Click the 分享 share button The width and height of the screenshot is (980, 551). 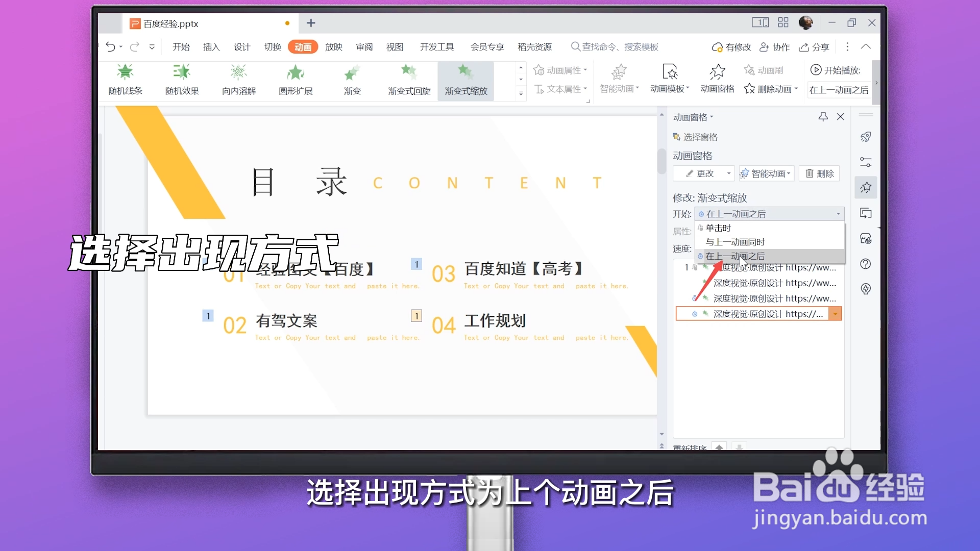[814, 47]
